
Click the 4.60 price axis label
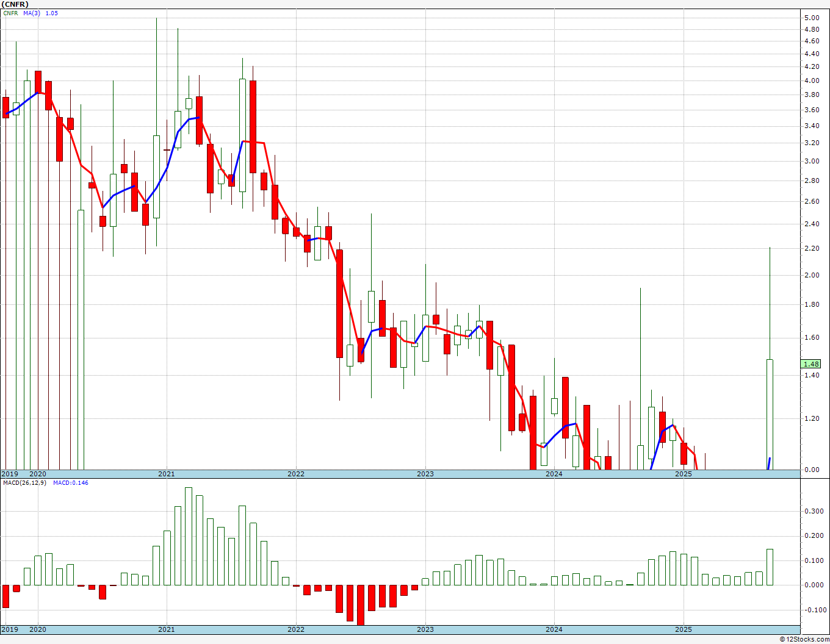tap(811, 41)
